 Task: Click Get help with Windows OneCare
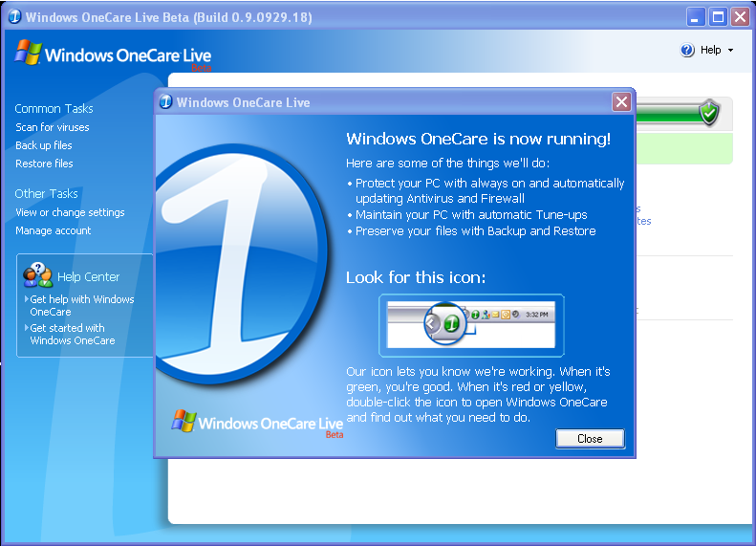[82, 305]
